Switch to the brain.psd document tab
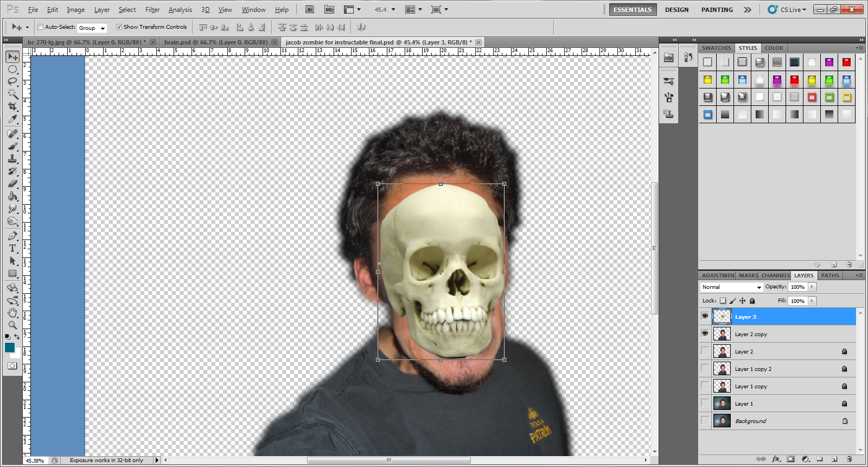The width and height of the screenshot is (868, 467). coord(216,42)
